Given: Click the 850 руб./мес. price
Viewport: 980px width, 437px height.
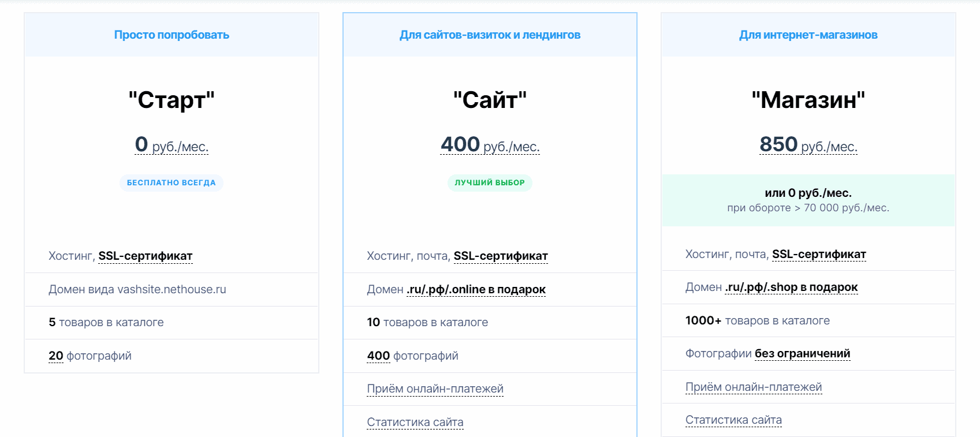Looking at the screenshot, I should coord(808,144).
